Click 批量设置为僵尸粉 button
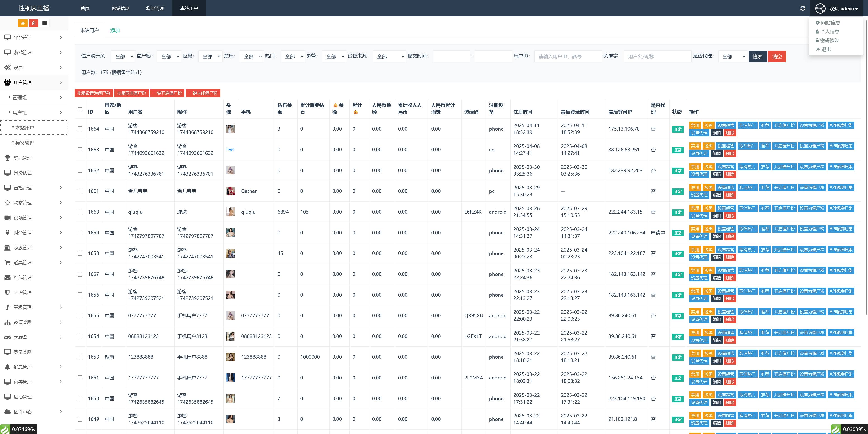The image size is (868, 434). [x=94, y=93]
